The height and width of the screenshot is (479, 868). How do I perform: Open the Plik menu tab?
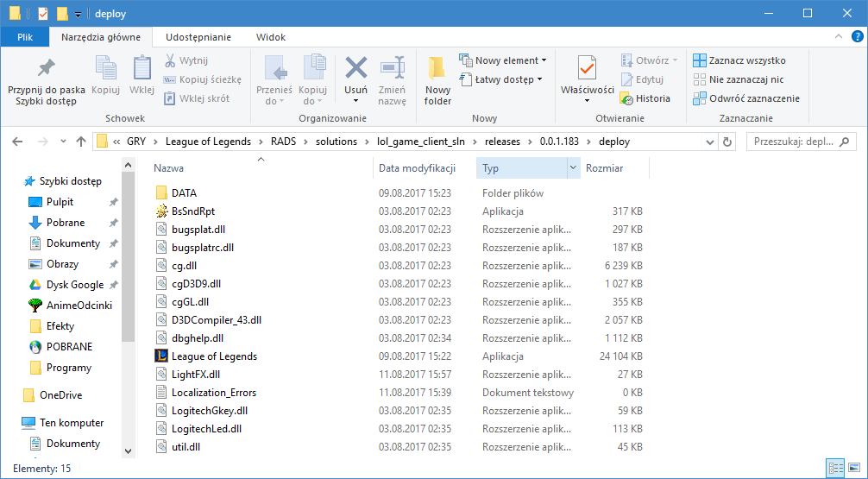click(25, 37)
